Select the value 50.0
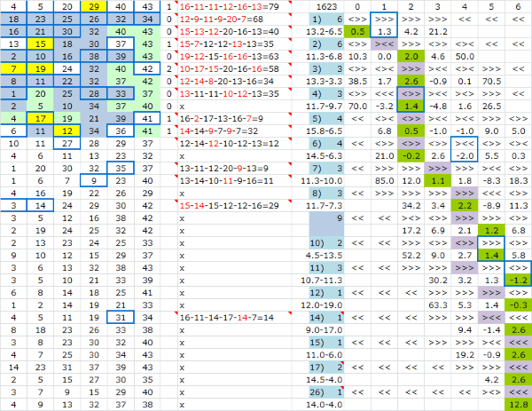This screenshot has width=532, height=411. 465,57
